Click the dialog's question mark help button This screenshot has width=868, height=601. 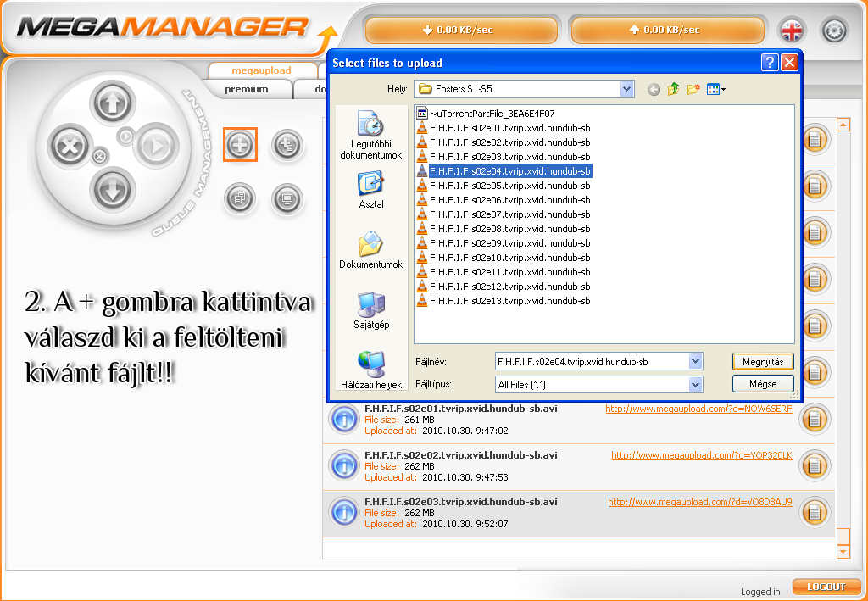point(770,63)
